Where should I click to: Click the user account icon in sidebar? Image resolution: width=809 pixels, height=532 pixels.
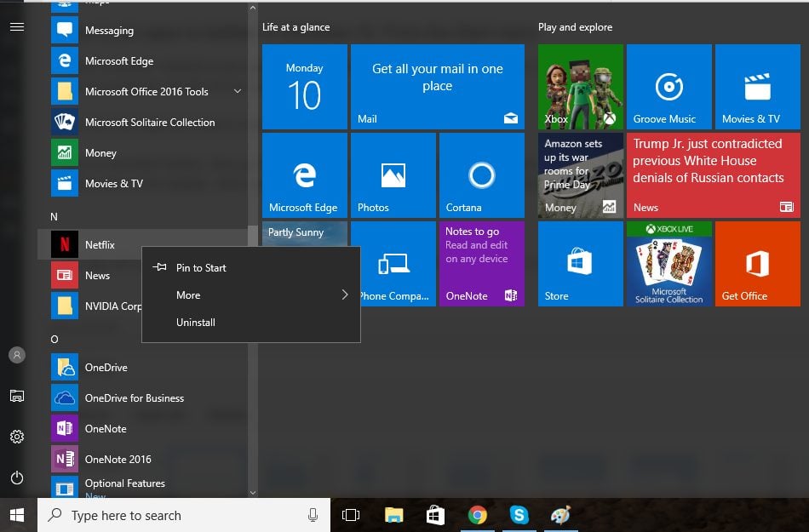[17, 355]
